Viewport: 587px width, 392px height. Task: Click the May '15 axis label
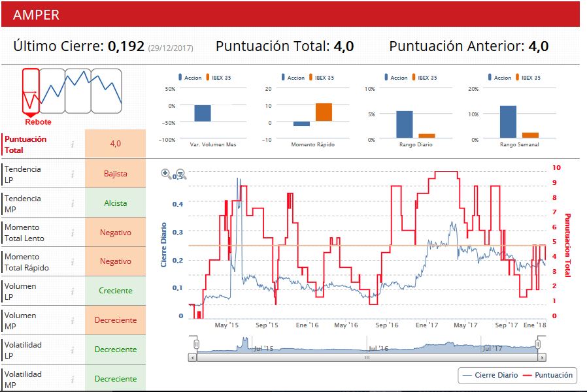tap(226, 325)
